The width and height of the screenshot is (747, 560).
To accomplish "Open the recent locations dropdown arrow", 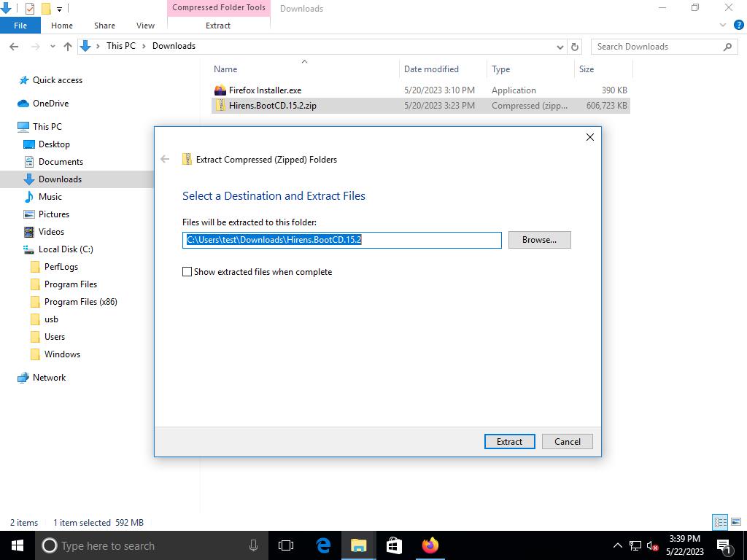I will pos(53,47).
